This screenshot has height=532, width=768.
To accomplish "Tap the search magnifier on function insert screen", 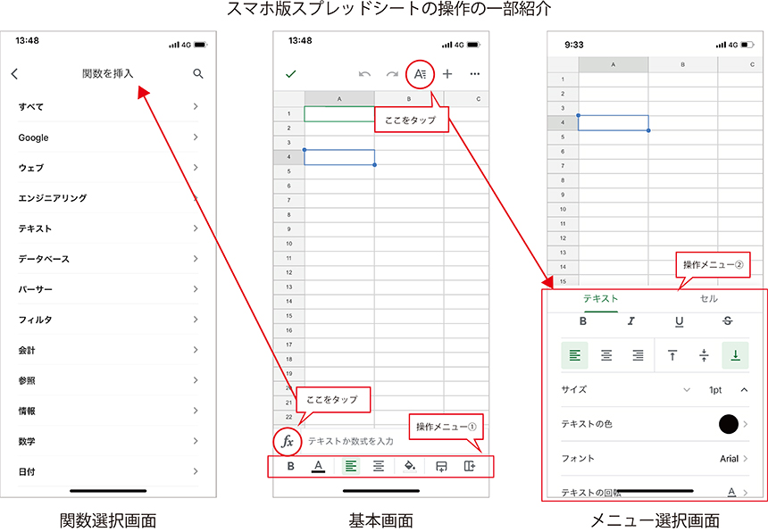I will click(x=198, y=73).
